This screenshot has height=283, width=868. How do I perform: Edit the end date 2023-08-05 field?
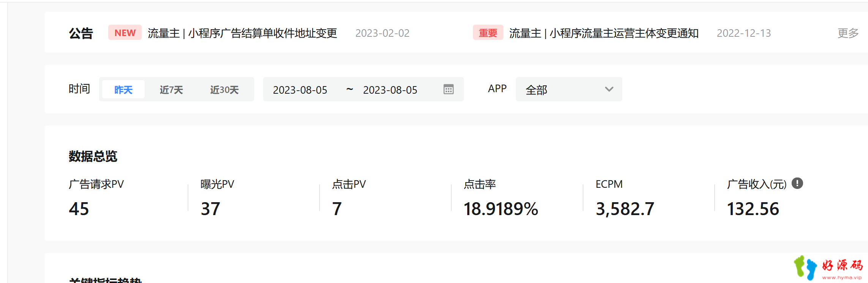(390, 90)
